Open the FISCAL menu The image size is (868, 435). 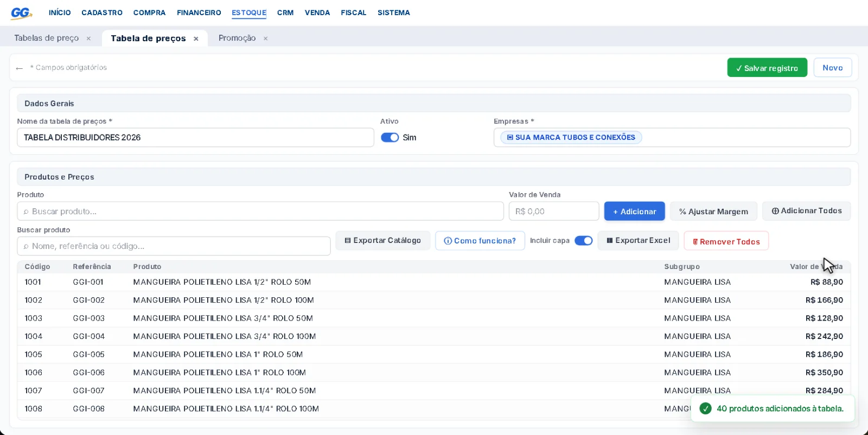[x=354, y=12]
